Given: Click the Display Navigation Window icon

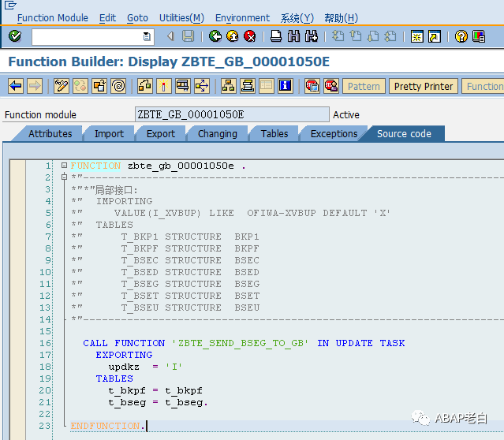Looking at the screenshot, I should pyautogui.click(x=248, y=86).
